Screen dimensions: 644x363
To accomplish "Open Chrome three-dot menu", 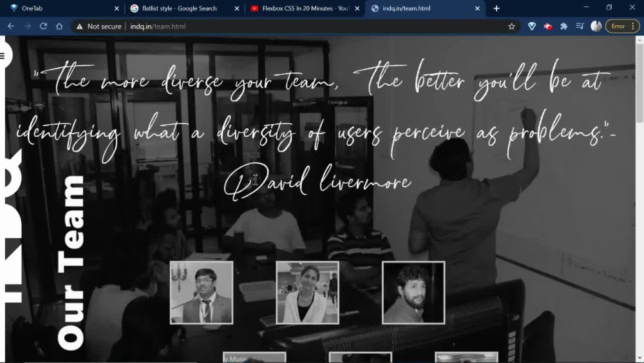I will pyautogui.click(x=633, y=26).
